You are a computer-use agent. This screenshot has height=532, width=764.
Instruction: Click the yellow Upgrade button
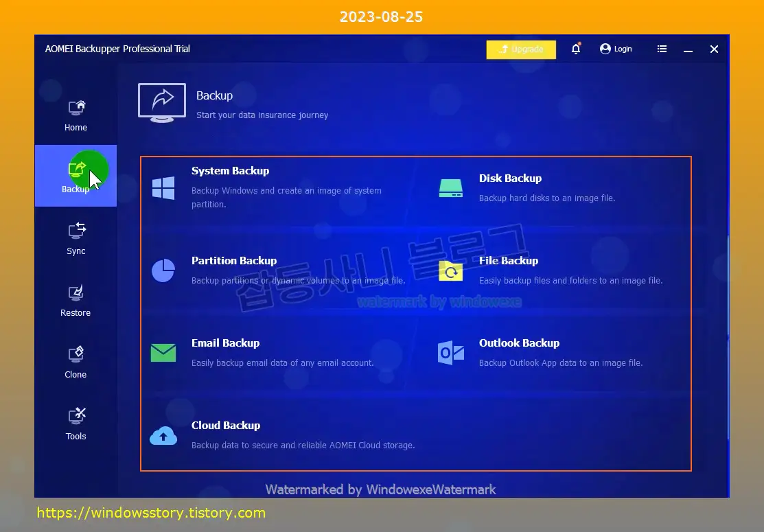click(x=521, y=49)
